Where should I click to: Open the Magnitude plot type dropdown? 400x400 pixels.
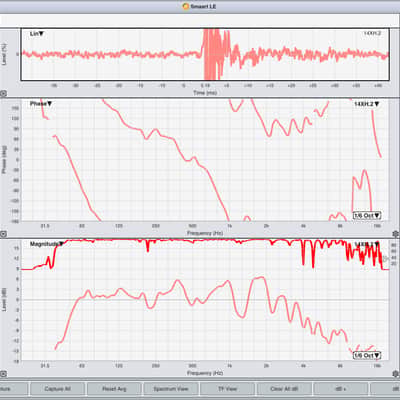click(47, 244)
